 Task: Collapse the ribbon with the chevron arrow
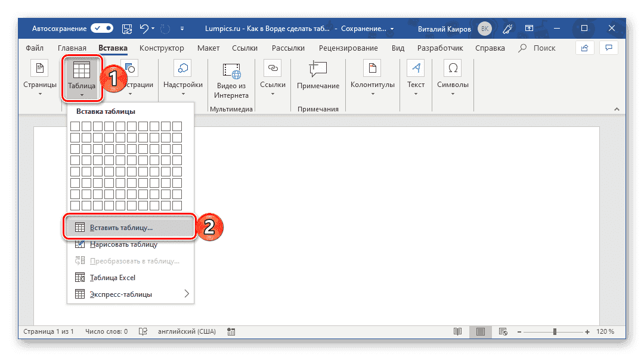(x=617, y=109)
